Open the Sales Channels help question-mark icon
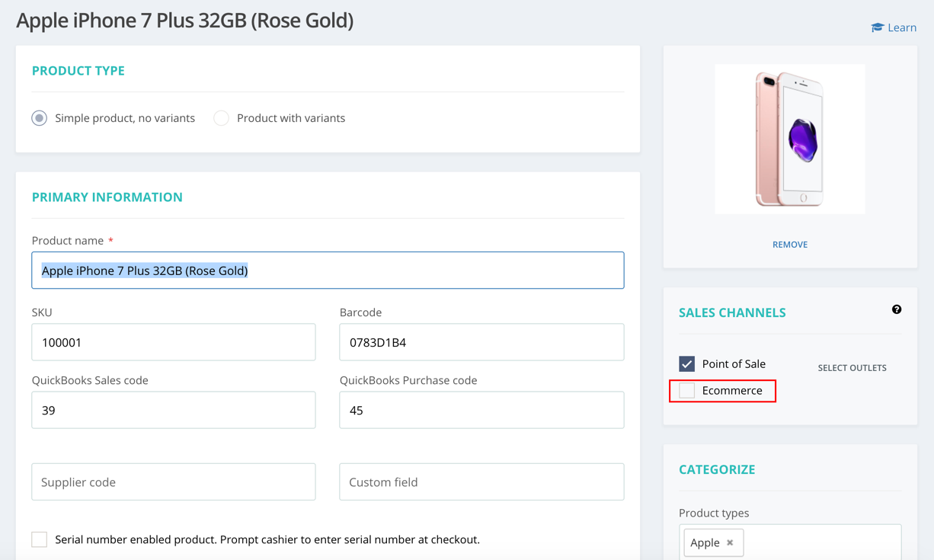The width and height of the screenshot is (934, 560). click(897, 309)
